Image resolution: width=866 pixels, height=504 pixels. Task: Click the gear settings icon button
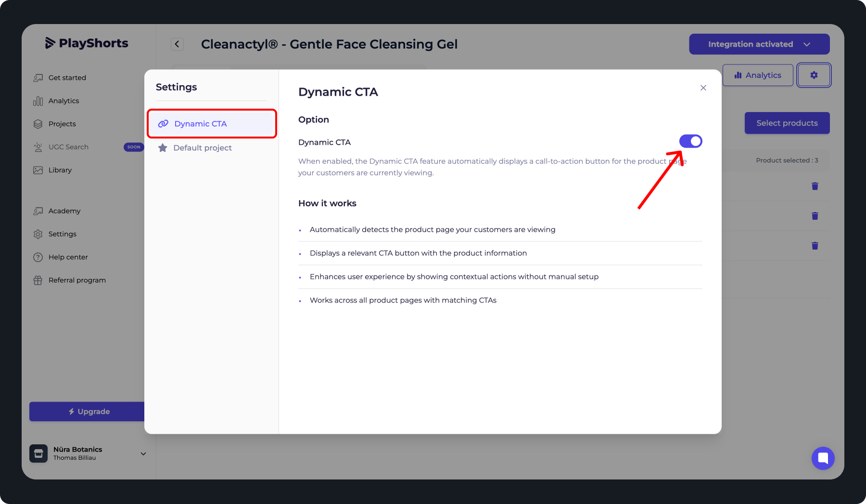pyautogui.click(x=814, y=76)
